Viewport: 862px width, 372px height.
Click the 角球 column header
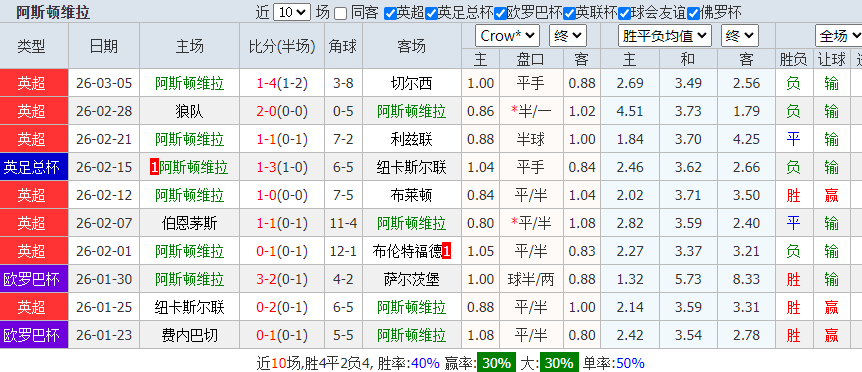click(343, 47)
